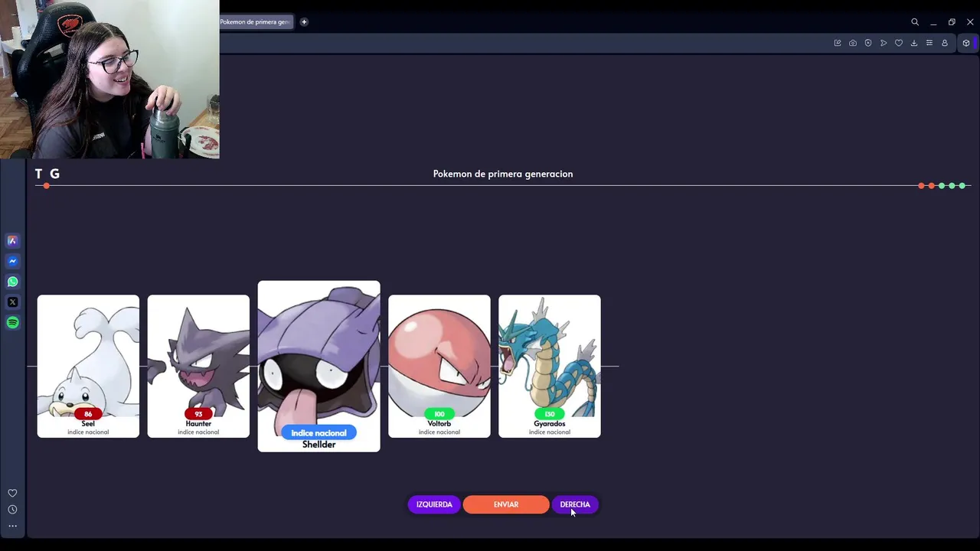Click the DERECHA button
This screenshot has height=551, width=980.
click(x=575, y=504)
